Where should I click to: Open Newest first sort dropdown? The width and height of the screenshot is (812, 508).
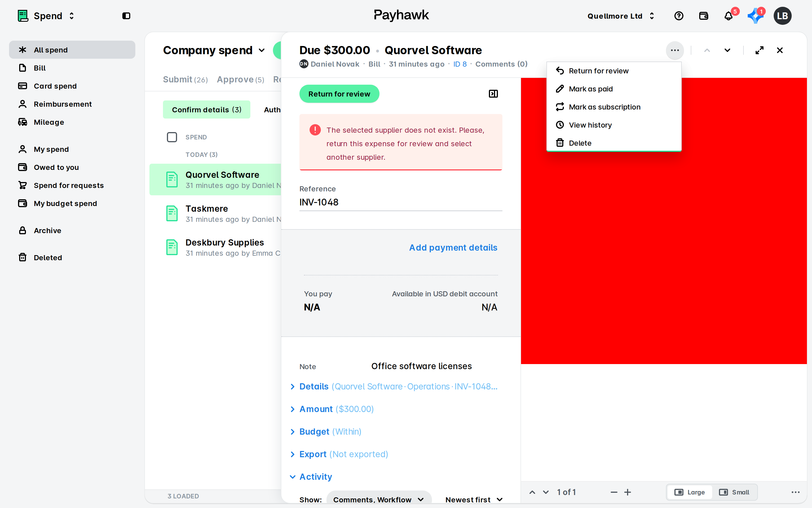pyautogui.click(x=474, y=500)
